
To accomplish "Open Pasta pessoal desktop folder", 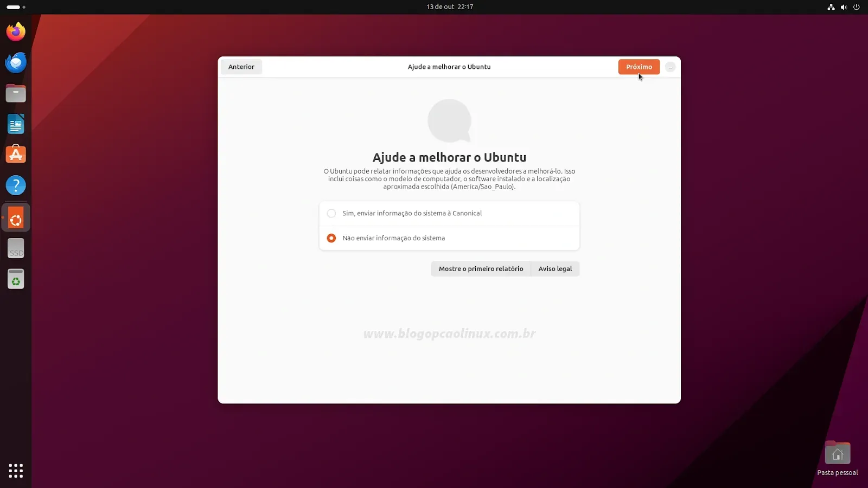I will tap(838, 459).
